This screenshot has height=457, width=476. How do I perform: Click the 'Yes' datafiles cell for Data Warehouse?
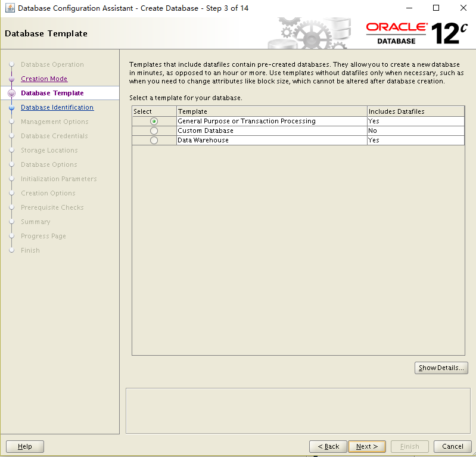pyautogui.click(x=416, y=140)
